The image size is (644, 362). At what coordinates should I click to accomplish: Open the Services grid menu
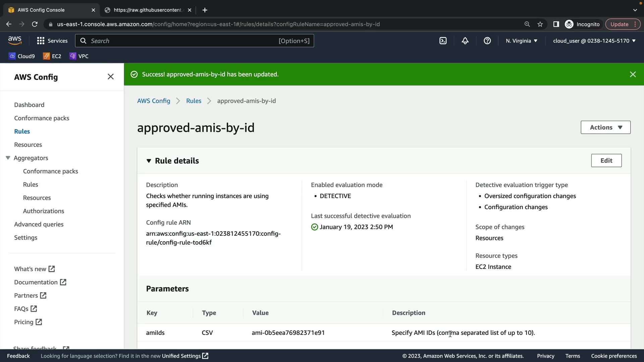click(52, 41)
